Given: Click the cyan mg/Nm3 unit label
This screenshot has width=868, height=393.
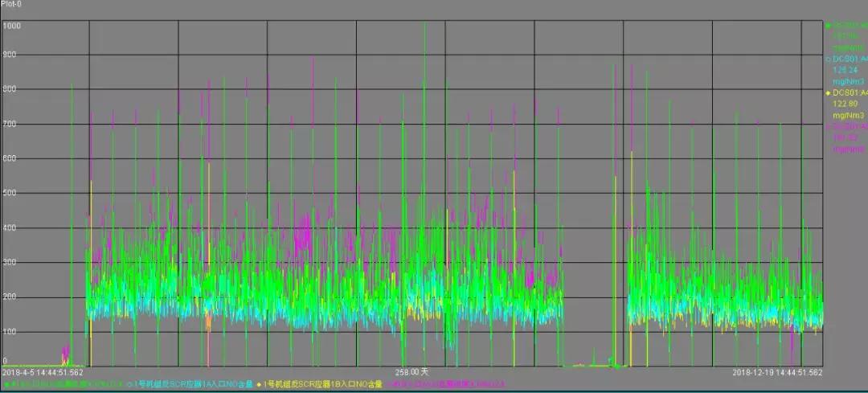Looking at the screenshot, I should 849,81.
